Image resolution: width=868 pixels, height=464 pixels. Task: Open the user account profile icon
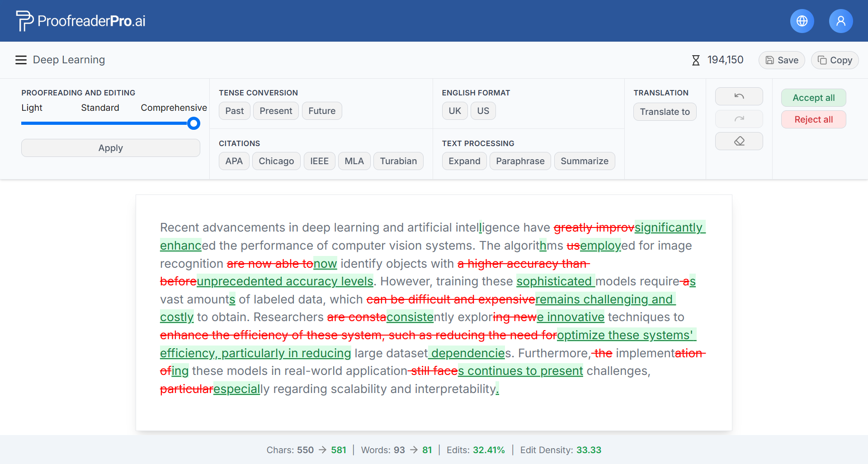pos(840,21)
